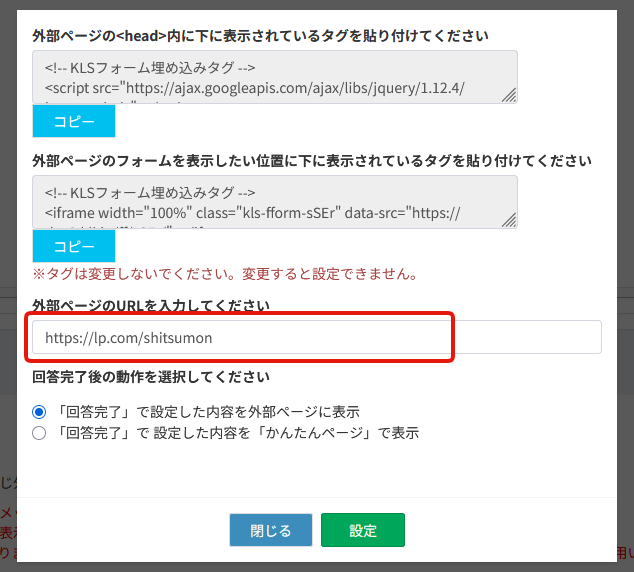The height and width of the screenshot is (572, 634).
Task: Click heading about form display position tag
Action: 312,161
